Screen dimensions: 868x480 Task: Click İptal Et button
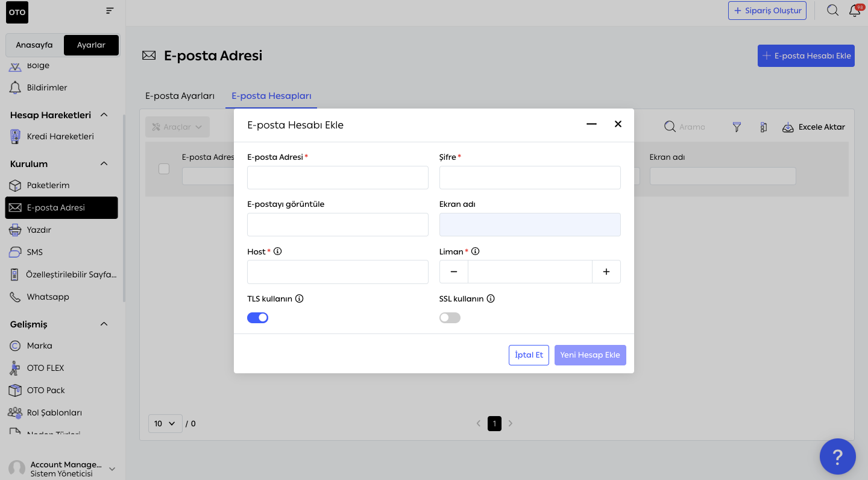(x=529, y=355)
